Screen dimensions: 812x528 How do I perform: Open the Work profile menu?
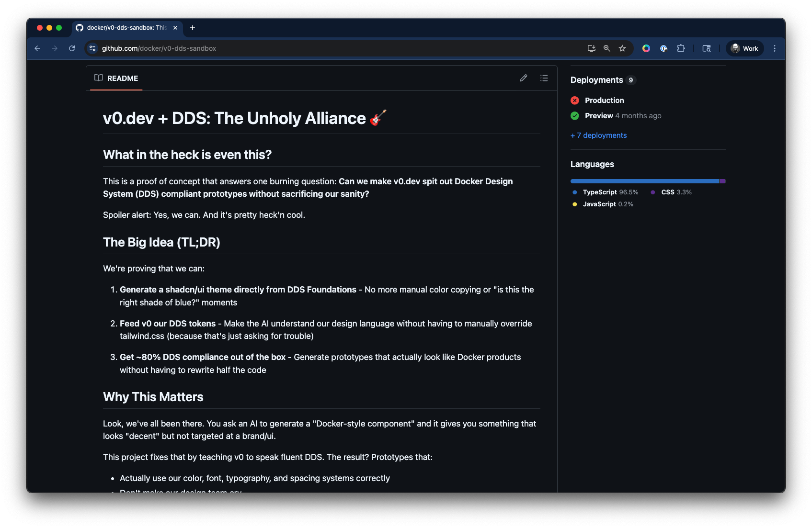(744, 48)
